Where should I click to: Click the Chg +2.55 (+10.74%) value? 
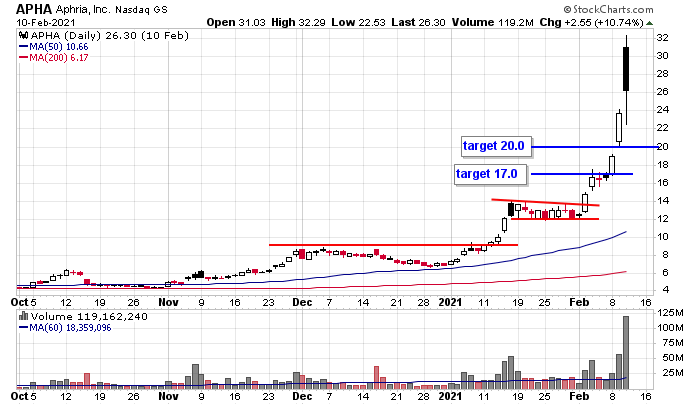click(x=592, y=22)
